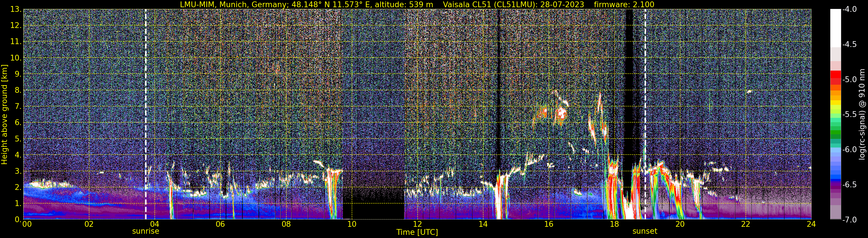
Task: Click the '-5.0' colorbar tick label
Action: click(849, 80)
